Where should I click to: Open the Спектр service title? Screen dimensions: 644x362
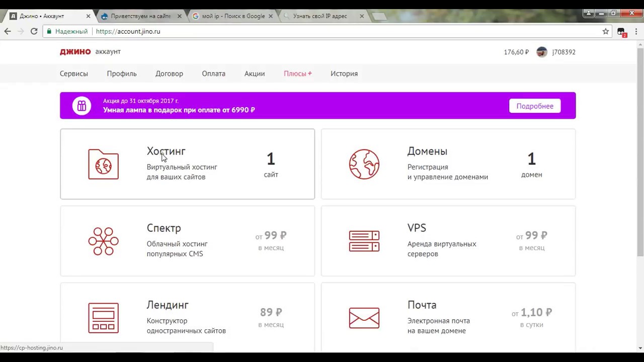[164, 228]
